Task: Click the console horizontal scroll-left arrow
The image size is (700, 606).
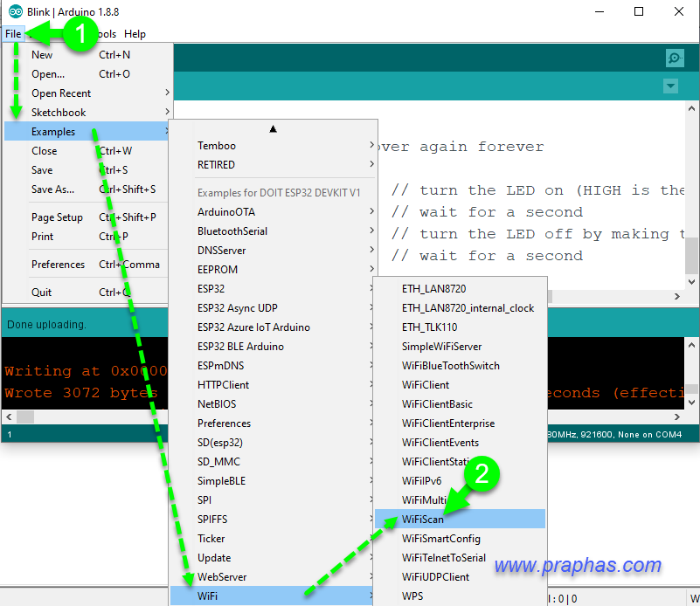Action: (x=9, y=417)
